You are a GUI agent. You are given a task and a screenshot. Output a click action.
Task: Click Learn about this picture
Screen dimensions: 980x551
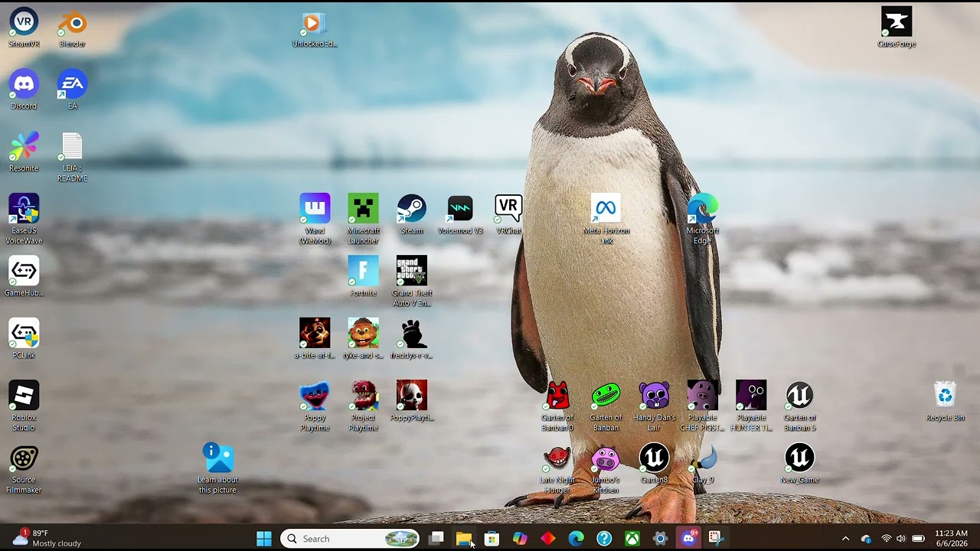point(217,469)
